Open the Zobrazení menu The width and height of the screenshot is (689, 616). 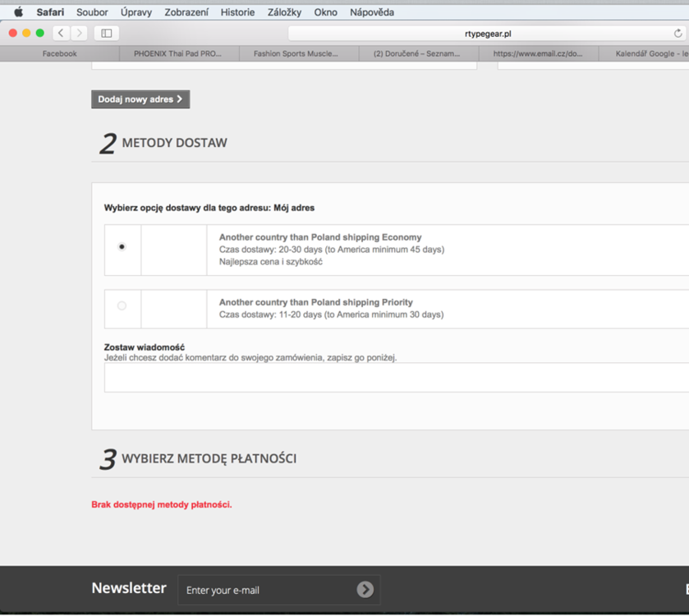[186, 12]
